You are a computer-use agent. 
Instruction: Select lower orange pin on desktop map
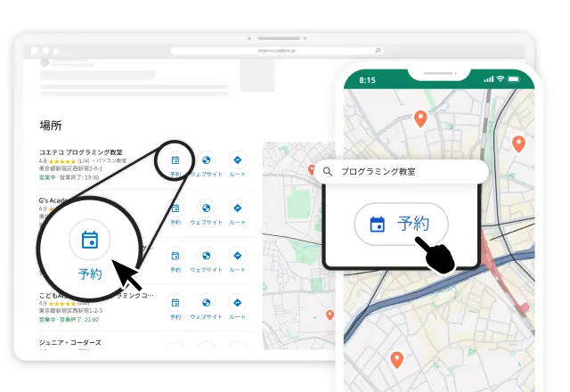coord(330,314)
